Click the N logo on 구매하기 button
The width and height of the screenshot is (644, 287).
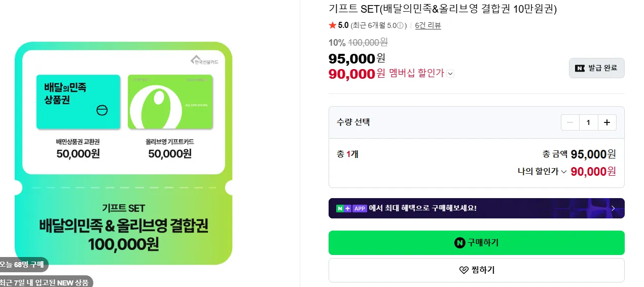[x=460, y=243]
